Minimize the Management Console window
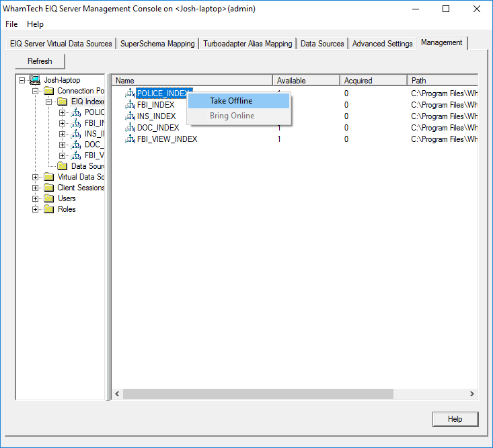The height and width of the screenshot is (448, 493). click(416, 9)
